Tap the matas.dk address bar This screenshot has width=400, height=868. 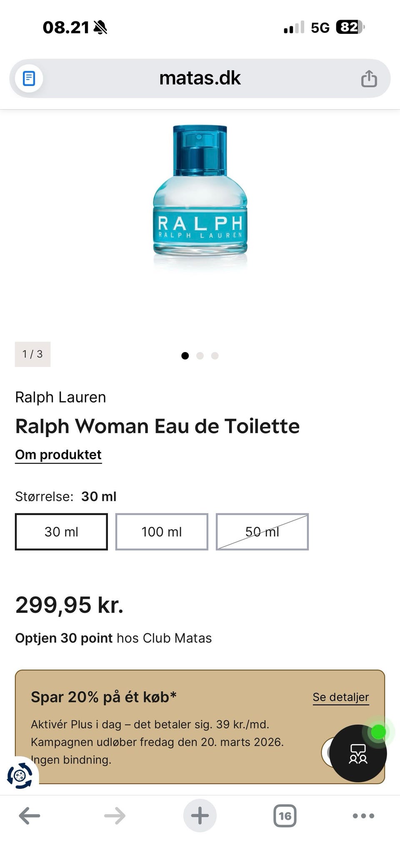click(x=200, y=78)
